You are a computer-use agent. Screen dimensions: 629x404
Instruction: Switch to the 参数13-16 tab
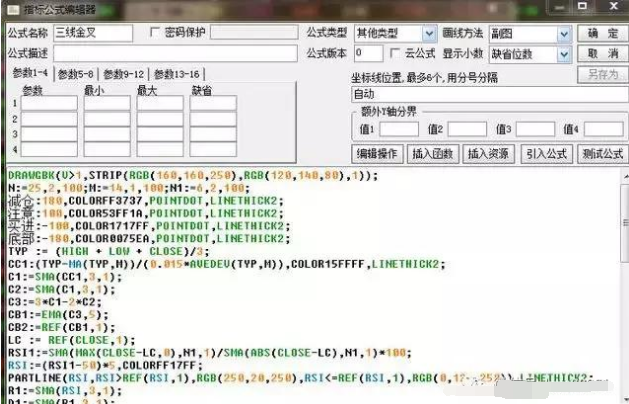[x=177, y=74]
